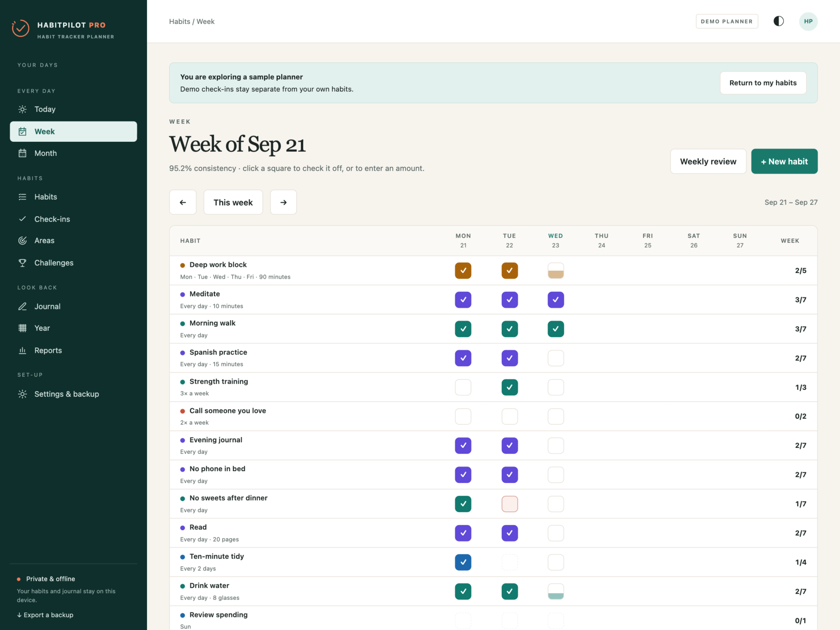This screenshot has width=840, height=630.
Task: Click the HabitPilot checkmark logo icon
Action: [x=21, y=28]
